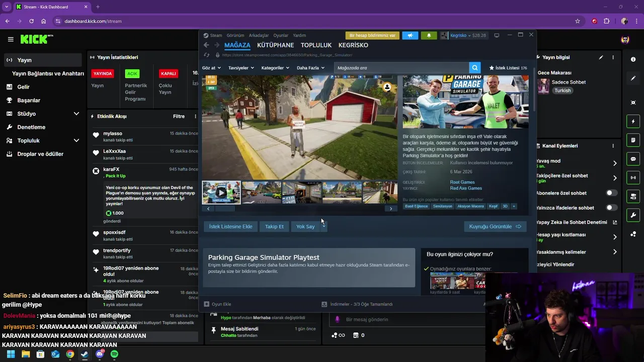Click the Windows Start button

[x=11, y=354]
